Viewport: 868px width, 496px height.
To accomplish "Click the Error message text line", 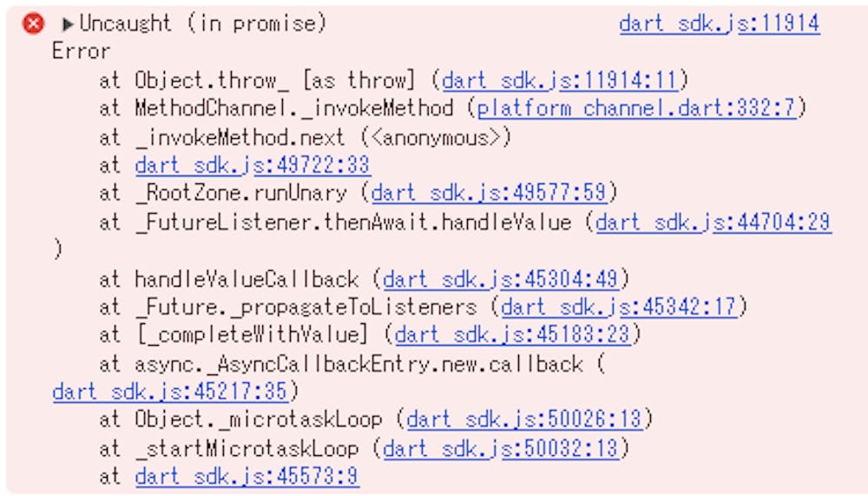I will pyautogui.click(x=82, y=51).
